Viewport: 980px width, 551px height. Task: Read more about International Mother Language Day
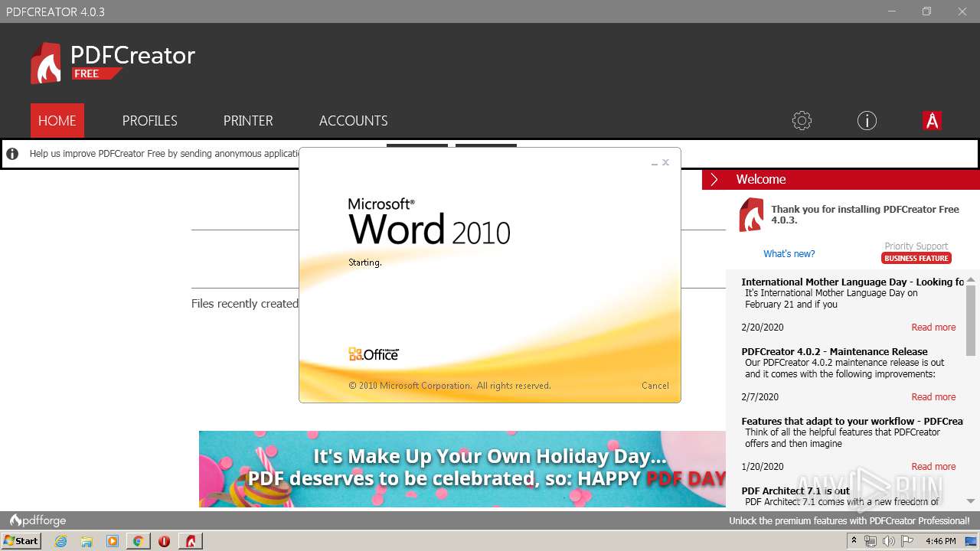coord(933,328)
